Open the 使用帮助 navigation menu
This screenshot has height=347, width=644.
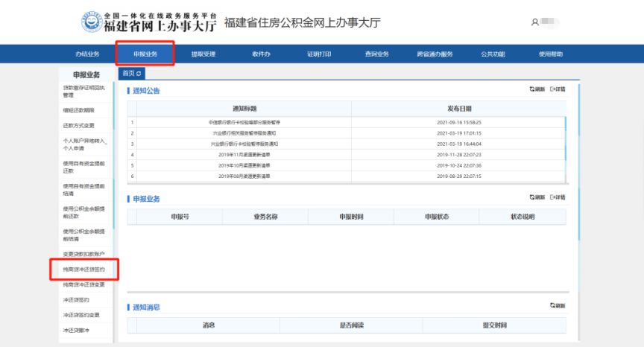pos(551,54)
